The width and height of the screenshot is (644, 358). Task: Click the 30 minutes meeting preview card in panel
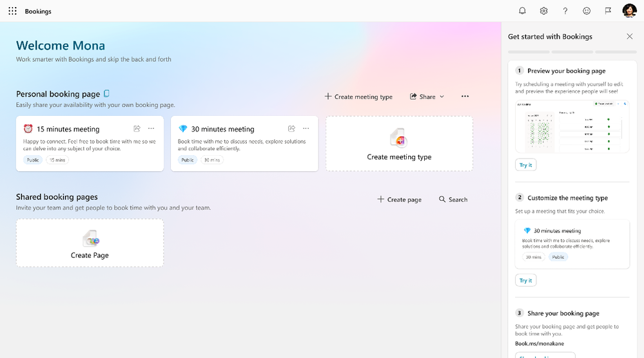click(572, 244)
